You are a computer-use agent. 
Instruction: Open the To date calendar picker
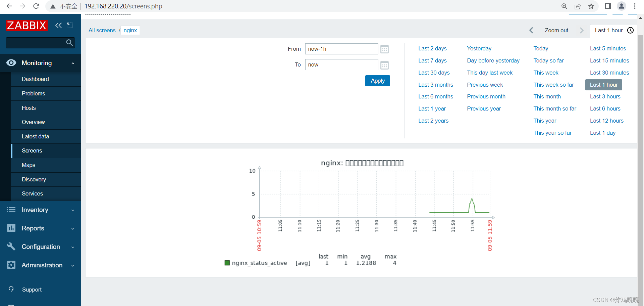[384, 65]
